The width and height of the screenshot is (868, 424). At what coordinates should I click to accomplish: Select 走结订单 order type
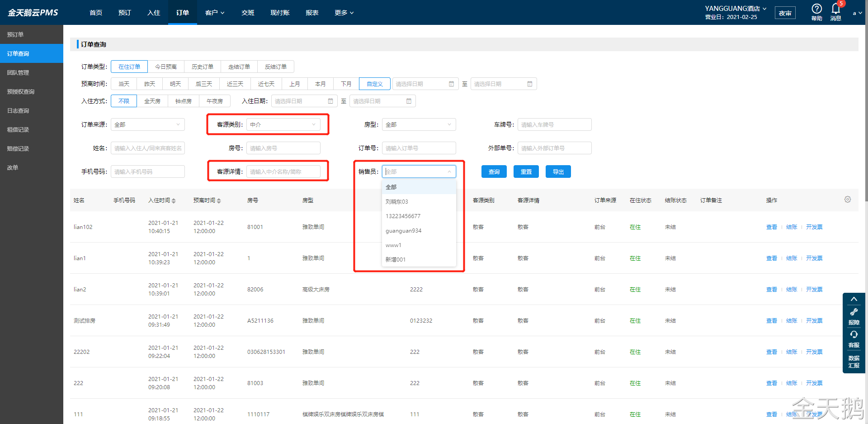pyautogui.click(x=239, y=67)
